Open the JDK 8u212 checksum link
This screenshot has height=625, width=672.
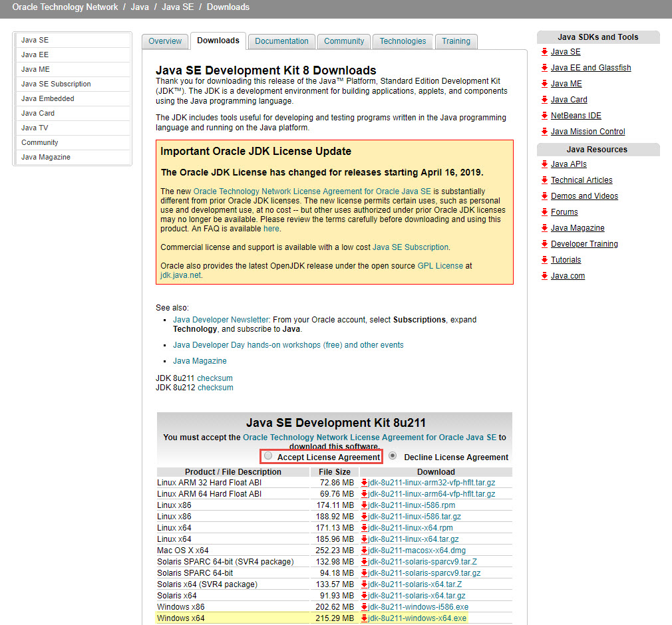(x=215, y=388)
